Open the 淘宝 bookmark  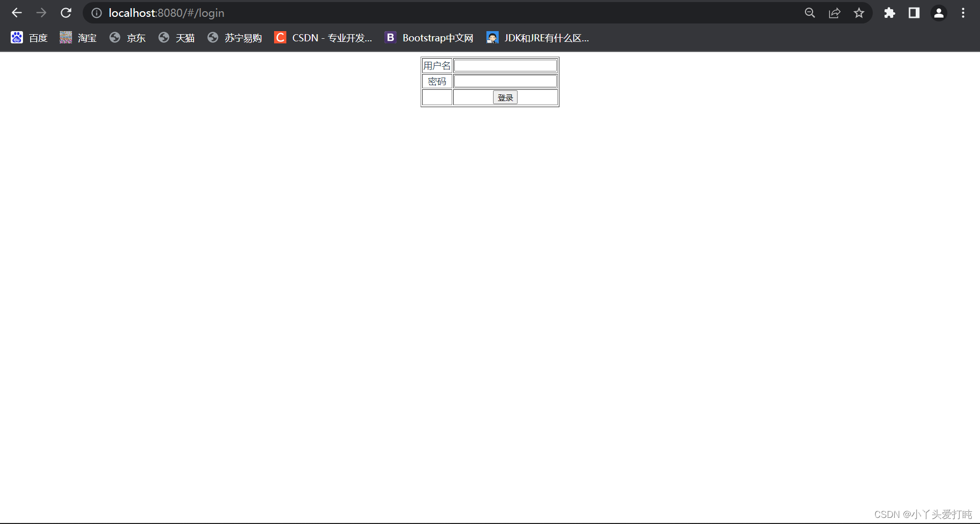coord(78,38)
